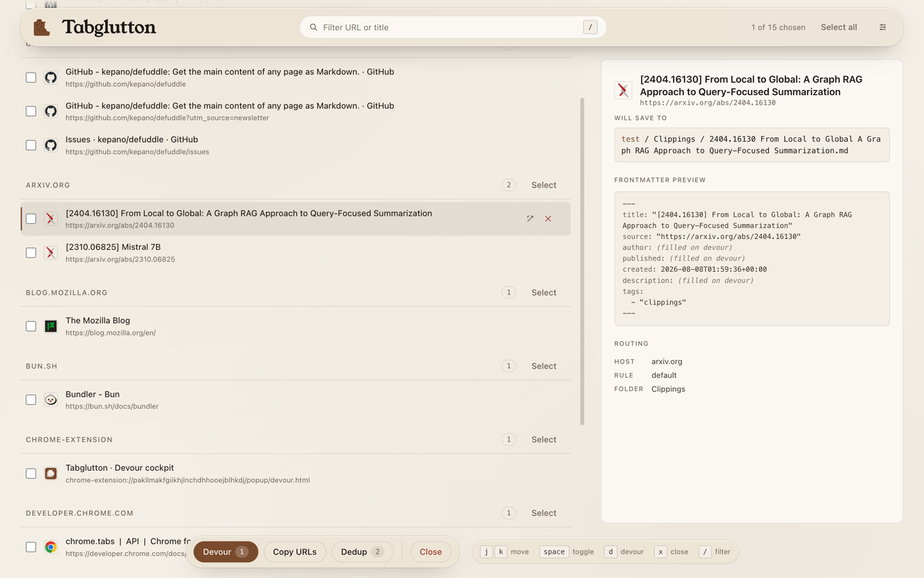Enable the Bundler - Bun checkbox
Image resolution: width=924 pixels, height=578 pixels.
click(31, 400)
